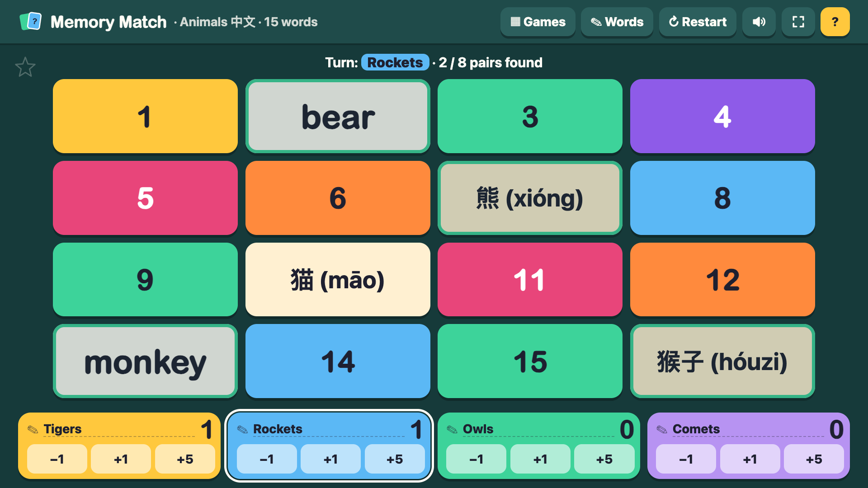The height and width of the screenshot is (488, 868).
Task: Flip card number 3
Action: click(x=530, y=117)
